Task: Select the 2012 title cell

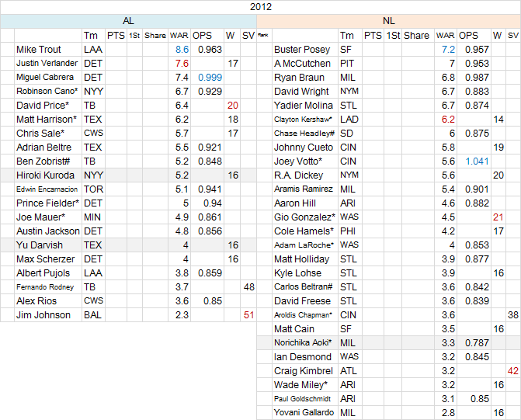Action: [x=261, y=7]
